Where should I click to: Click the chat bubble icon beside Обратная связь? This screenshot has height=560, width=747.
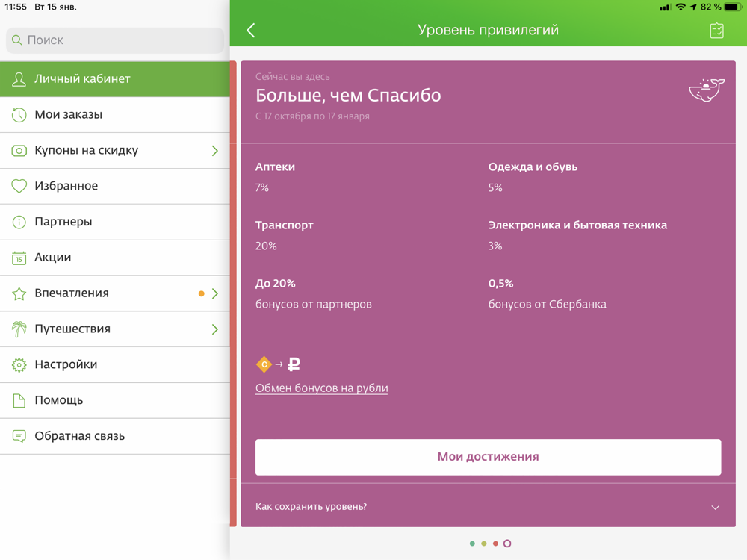coord(19,436)
